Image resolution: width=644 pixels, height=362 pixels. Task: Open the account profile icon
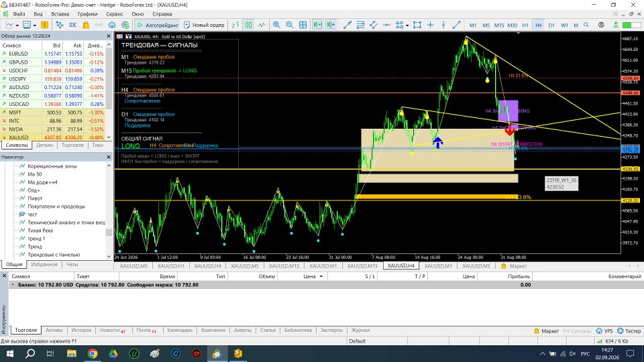601,25
